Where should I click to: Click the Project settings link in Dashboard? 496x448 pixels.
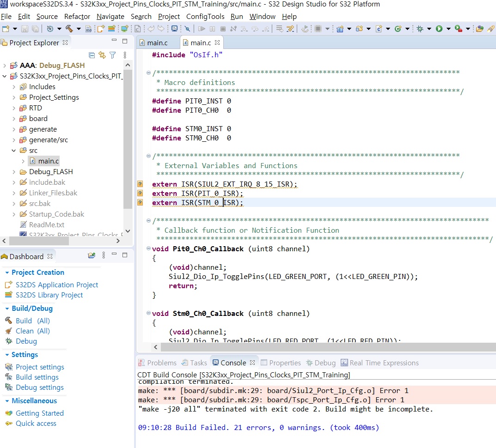tap(40, 367)
